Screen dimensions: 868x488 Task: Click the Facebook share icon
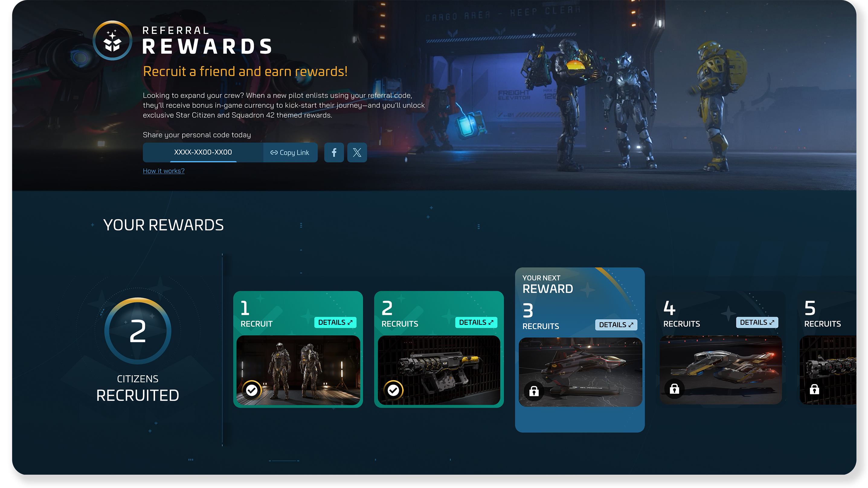334,153
